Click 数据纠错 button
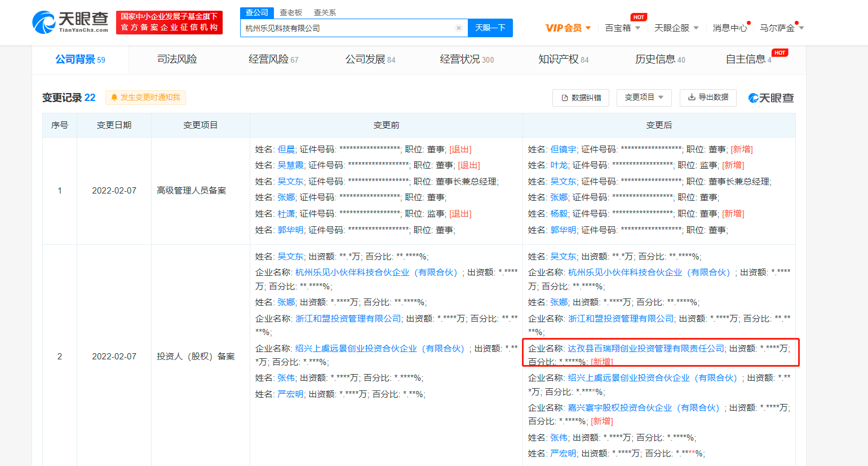This screenshot has width=868, height=466. pos(581,98)
